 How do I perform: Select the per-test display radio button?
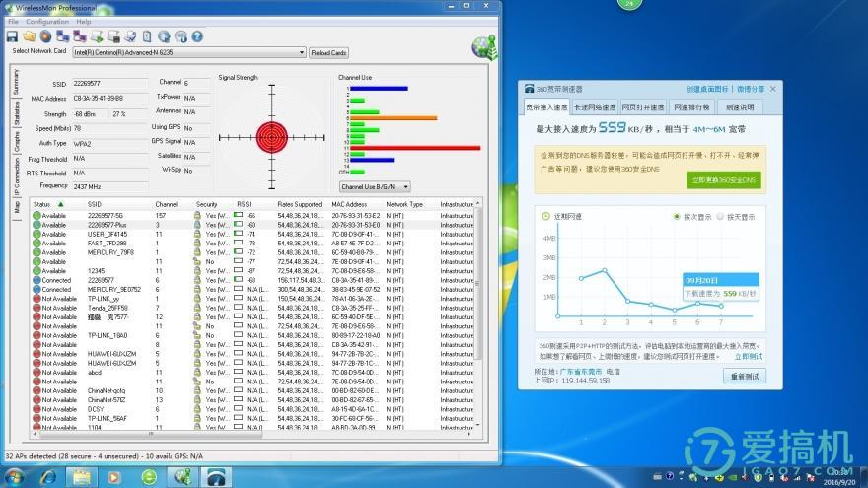[677, 216]
